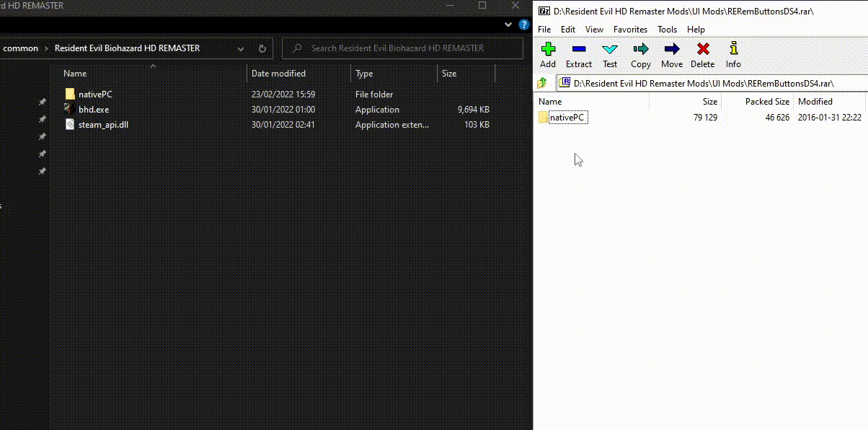This screenshot has width=868, height=430.
Task: Click 23/02/2022 15:59 date cell
Action: point(283,94)
